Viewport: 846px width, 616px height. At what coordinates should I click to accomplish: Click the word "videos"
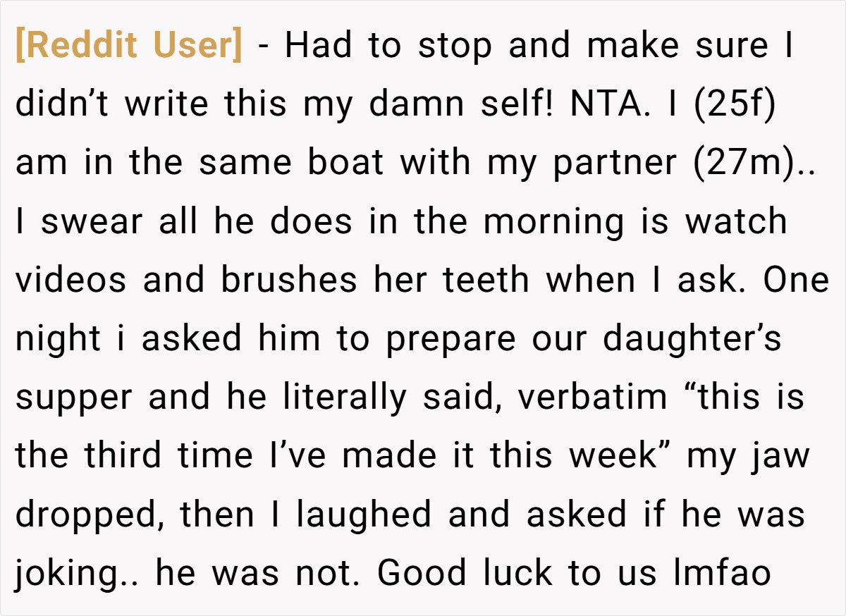(x=71, y=280)
